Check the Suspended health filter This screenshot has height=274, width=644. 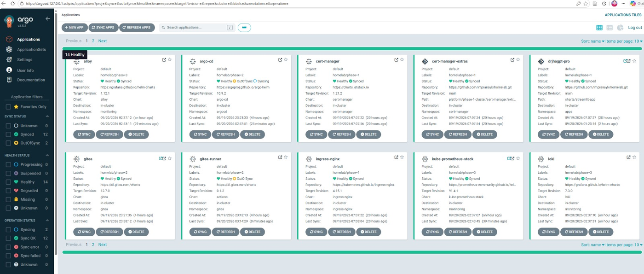(8, 173)
